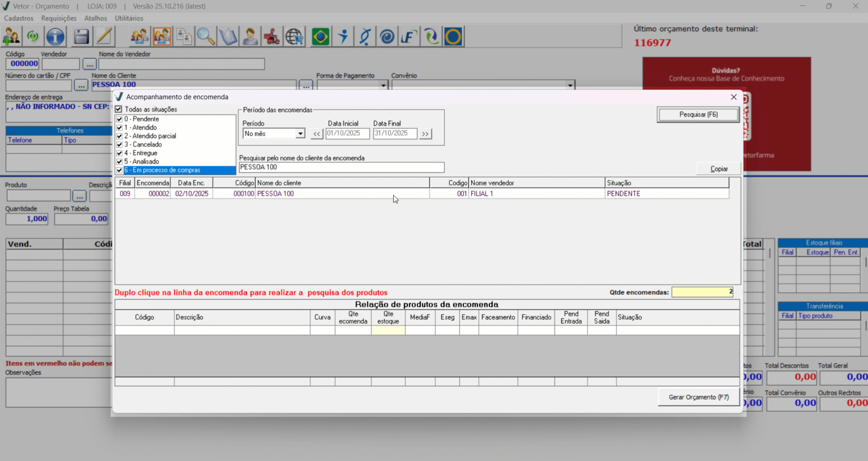This screenshot has height=461, width=868.
Task: Expand the Período dropdown
Action: (300, 134)
